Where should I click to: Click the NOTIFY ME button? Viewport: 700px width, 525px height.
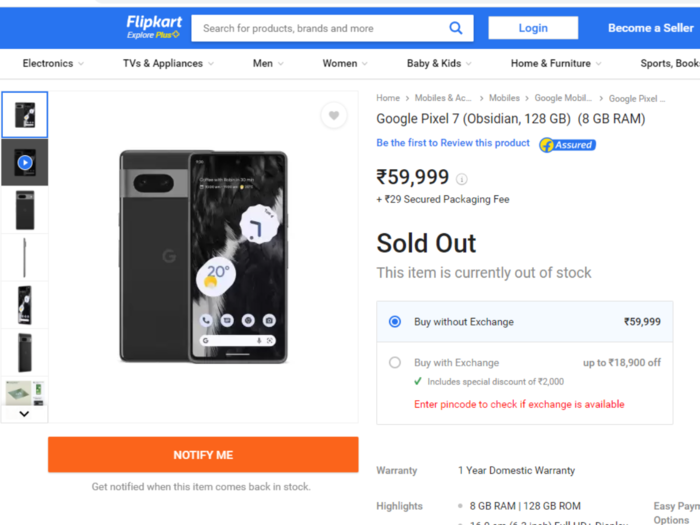coord(203,454)
